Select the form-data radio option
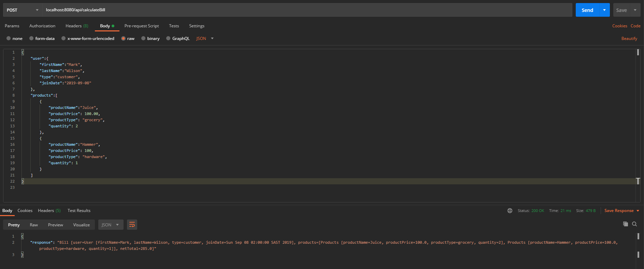Image resolution: width=644 pixels, height=269 pixels. pyautogui.click(x=31, y=39)
